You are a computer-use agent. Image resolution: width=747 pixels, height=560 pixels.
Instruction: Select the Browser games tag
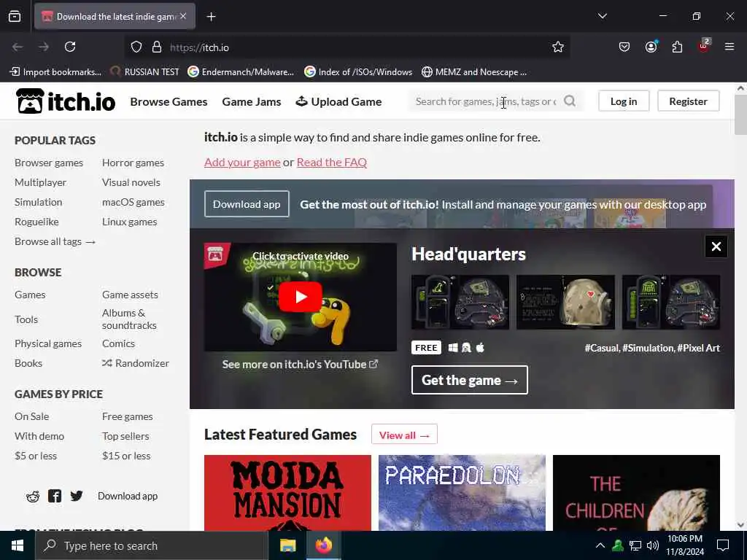(49, 163)
